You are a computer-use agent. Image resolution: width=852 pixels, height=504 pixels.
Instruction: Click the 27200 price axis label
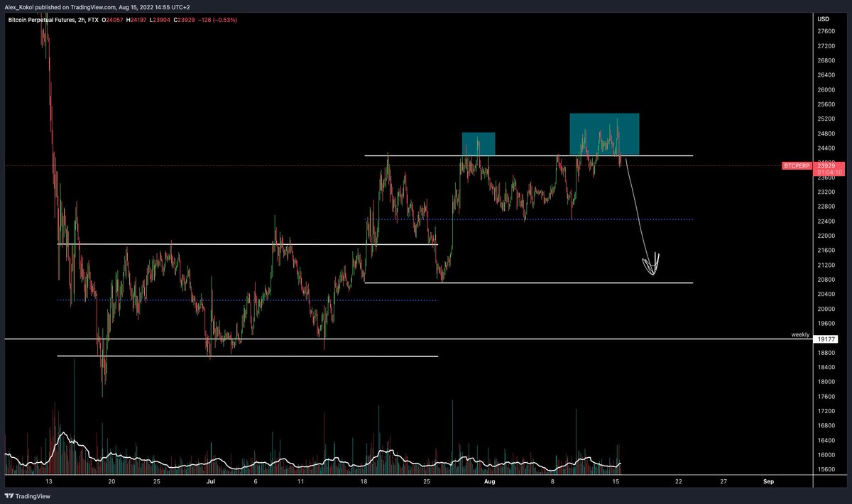click(x=825, y=45)
